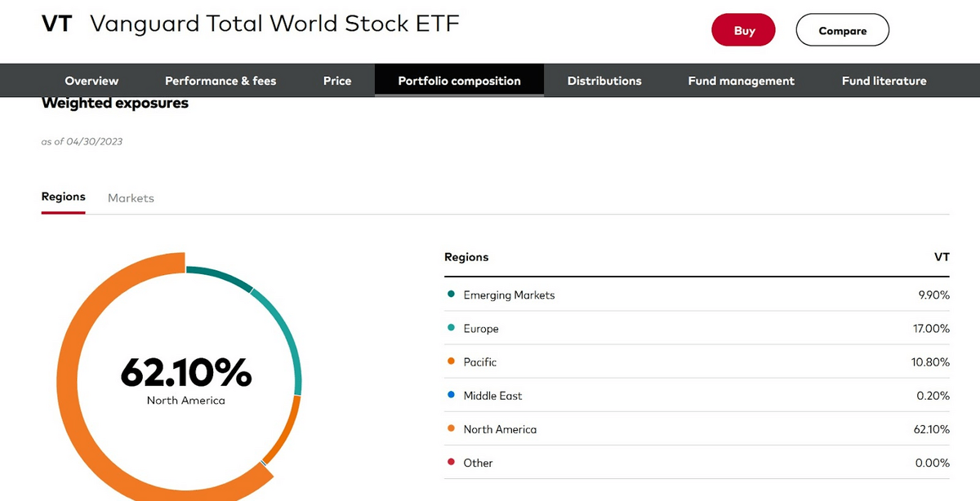
Task: Switch to the Markets sub-tab
Action: [131, 197]
